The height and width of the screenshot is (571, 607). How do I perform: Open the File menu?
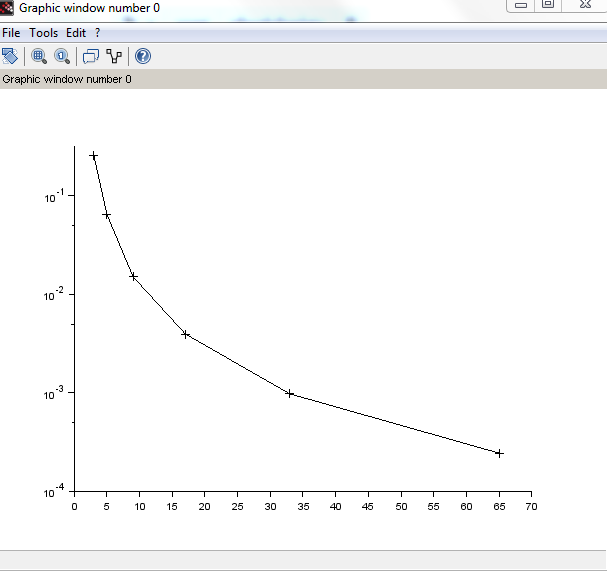coord(11,33)
